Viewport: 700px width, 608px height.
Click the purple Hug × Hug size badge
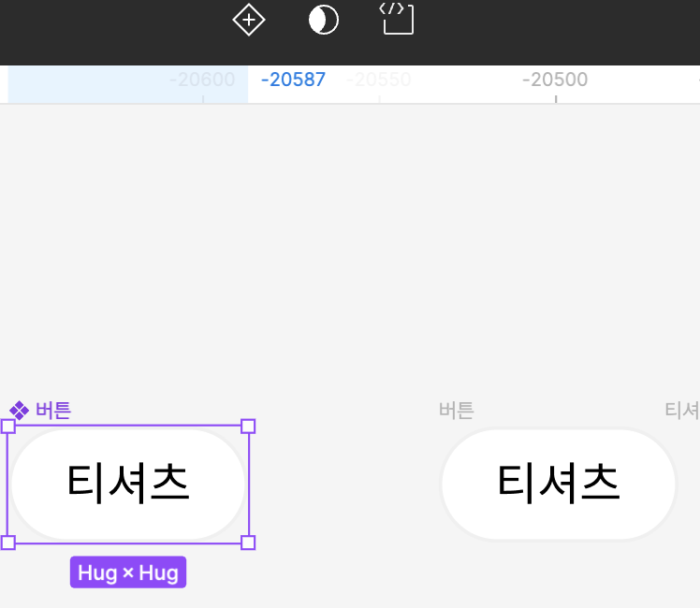[128, 572]
